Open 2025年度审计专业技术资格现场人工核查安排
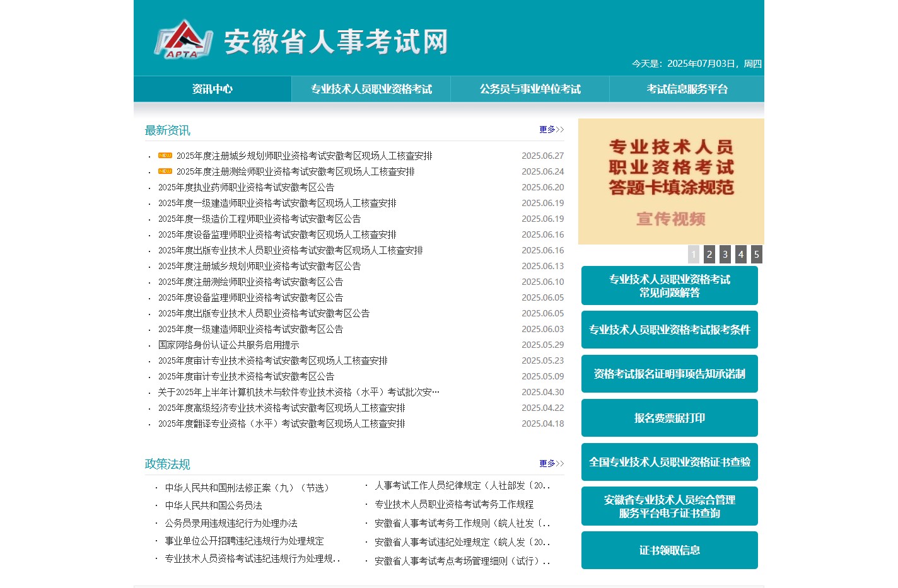The image size is (898, 588). [x=272, y=360]
